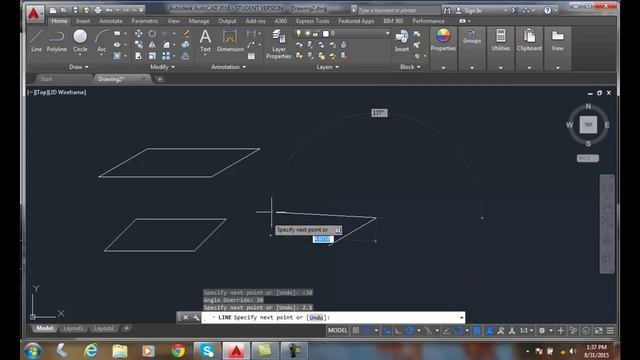Select the Line drawing tool
The image size is (640, 360).
[x=36, y=40]
